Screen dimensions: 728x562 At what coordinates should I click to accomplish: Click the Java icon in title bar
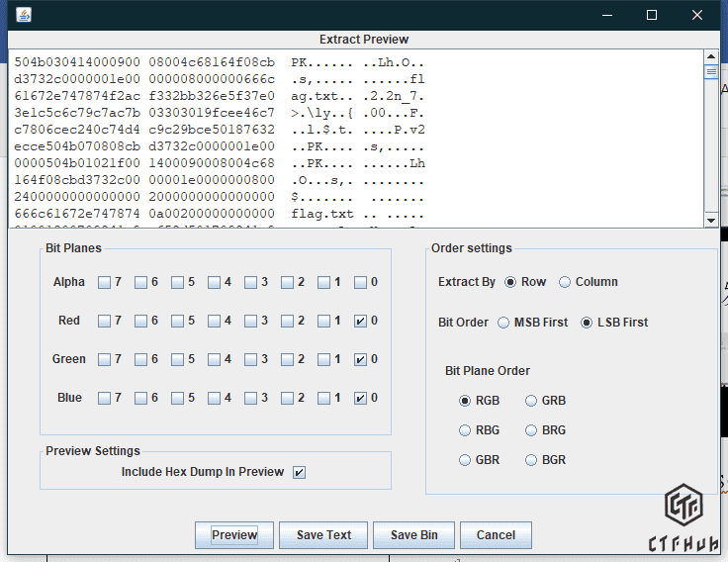[x=23, y=15]
